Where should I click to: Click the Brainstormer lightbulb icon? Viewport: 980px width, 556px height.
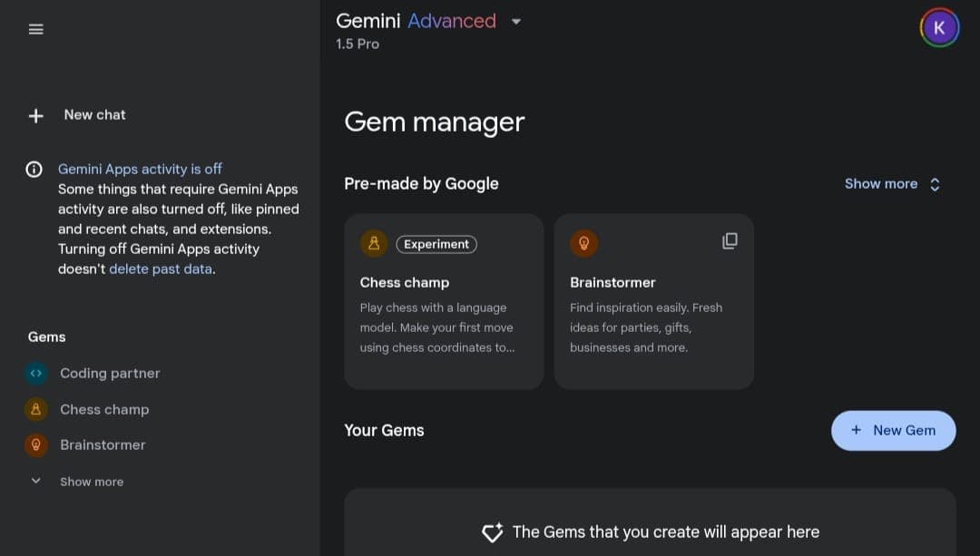[35, 444]
